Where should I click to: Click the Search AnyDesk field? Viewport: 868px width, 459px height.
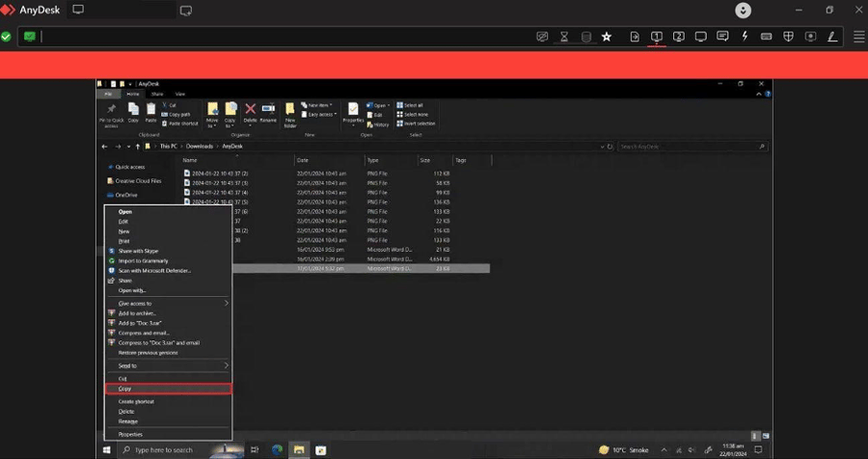click(x=692, y=147)
